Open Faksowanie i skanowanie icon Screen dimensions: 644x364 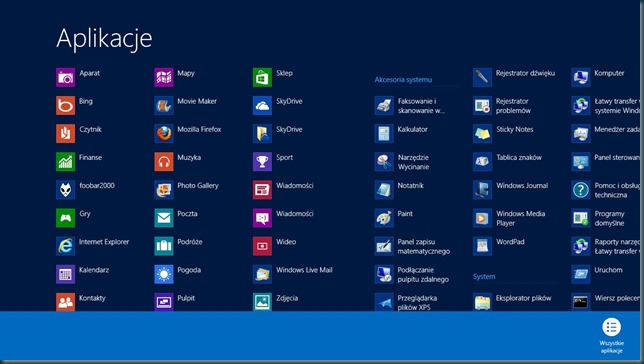click(384, 106)
